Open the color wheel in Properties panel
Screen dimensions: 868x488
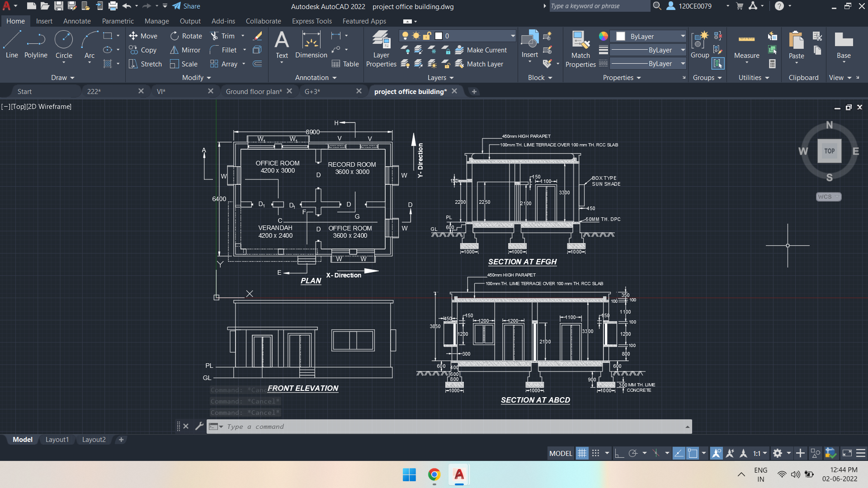pyautogui.click(x=603, y=36)
